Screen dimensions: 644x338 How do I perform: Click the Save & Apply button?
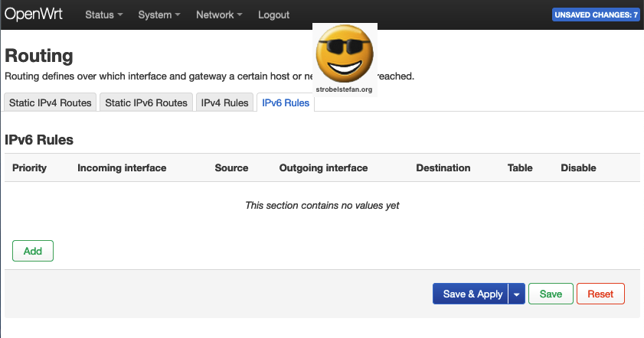(471, 294)
